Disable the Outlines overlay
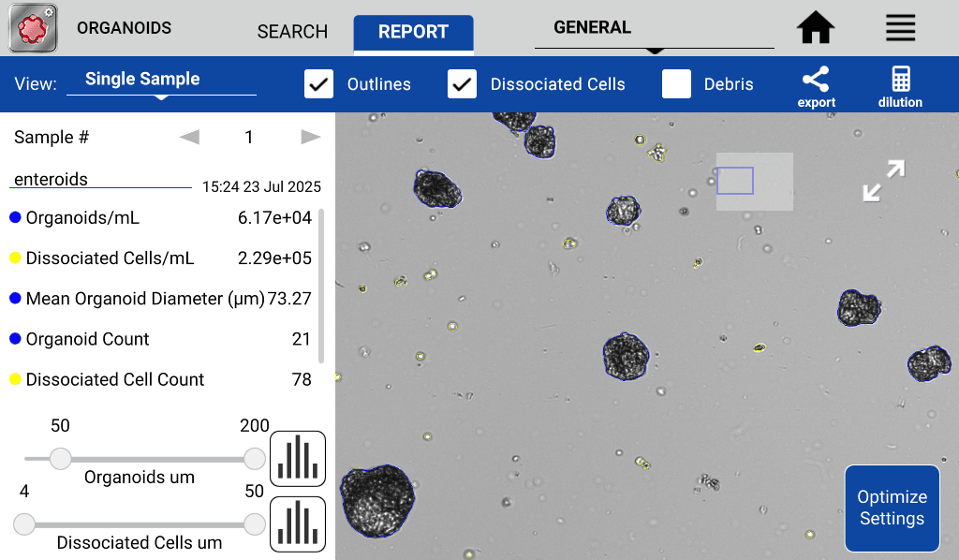959x560 pixels. (x=318, y=83)
